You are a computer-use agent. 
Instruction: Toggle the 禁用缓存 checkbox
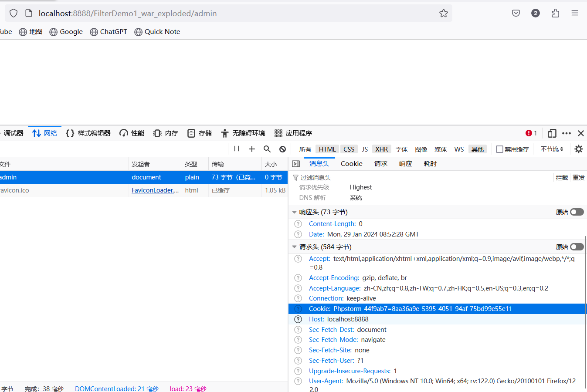500,149
